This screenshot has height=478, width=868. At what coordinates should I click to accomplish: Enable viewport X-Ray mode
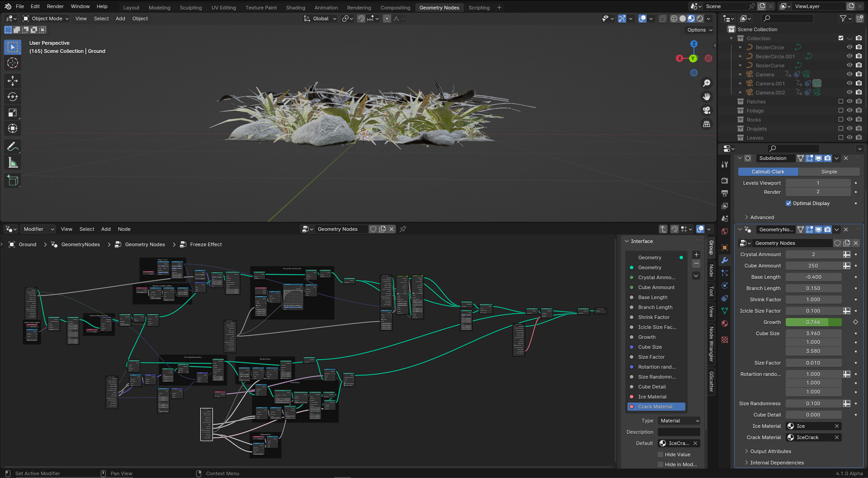663,19
